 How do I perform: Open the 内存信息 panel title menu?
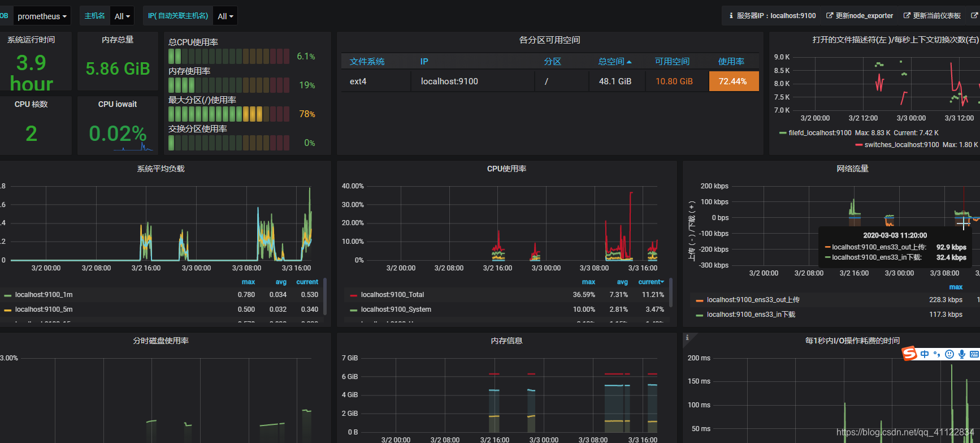coord(507,341)
